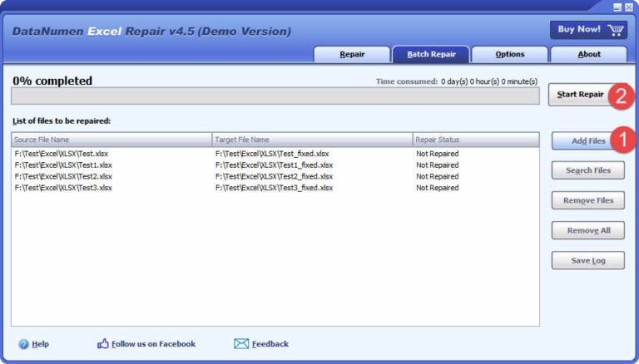Click the Add Files button
Image resolution: width=639 pixels, height=364 pixels.
point(582,140)
